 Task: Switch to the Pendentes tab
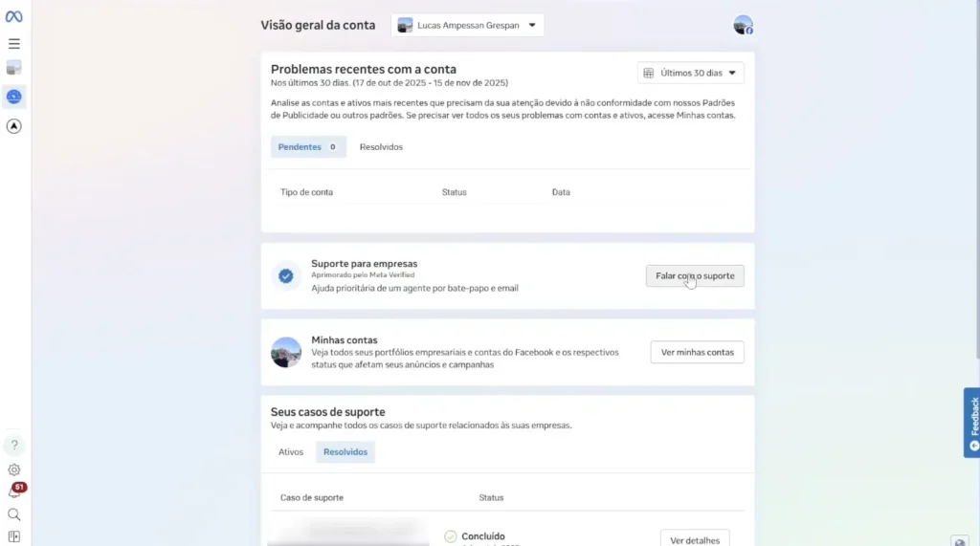(x=308, y=147)
